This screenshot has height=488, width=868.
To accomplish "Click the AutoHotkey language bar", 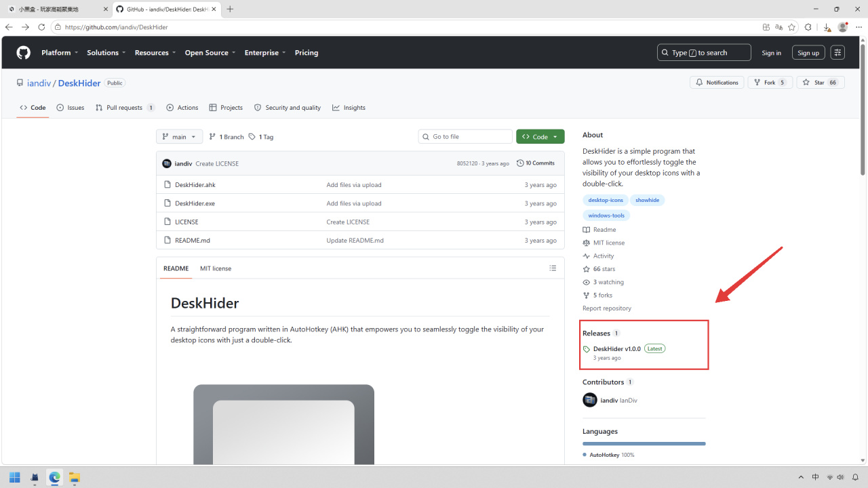I will coord(644,444).
